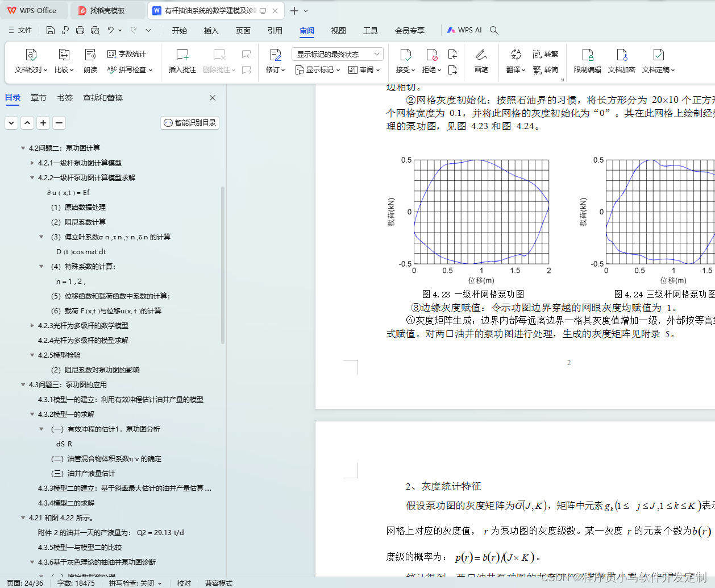
Task: Expand 4.2.3光杆为多级杆的数学模型 node
Action: [x=32, y=325]
